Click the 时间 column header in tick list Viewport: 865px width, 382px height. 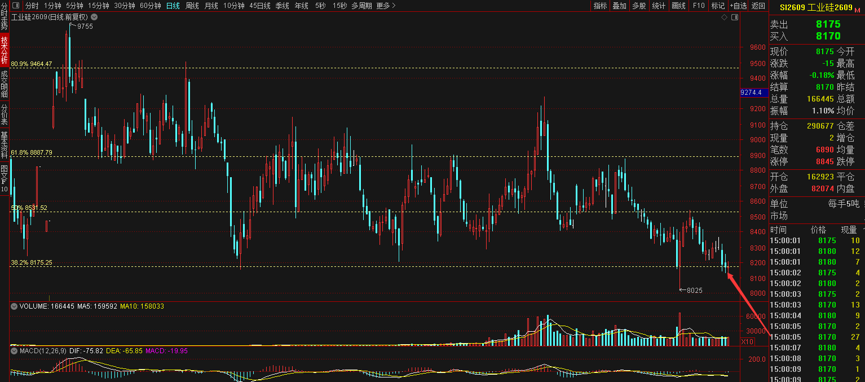(x=778, y=230)
